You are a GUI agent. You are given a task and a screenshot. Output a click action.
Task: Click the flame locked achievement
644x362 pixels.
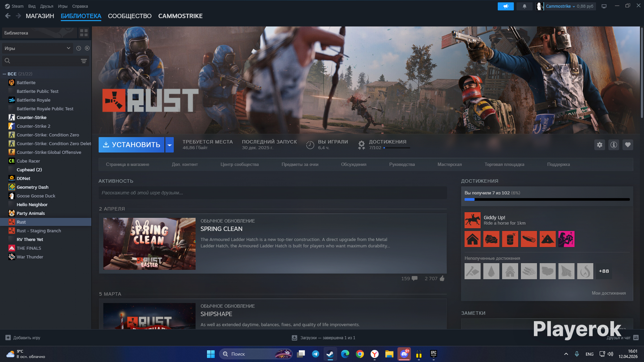pyautogui.click(x=585, y=271)
